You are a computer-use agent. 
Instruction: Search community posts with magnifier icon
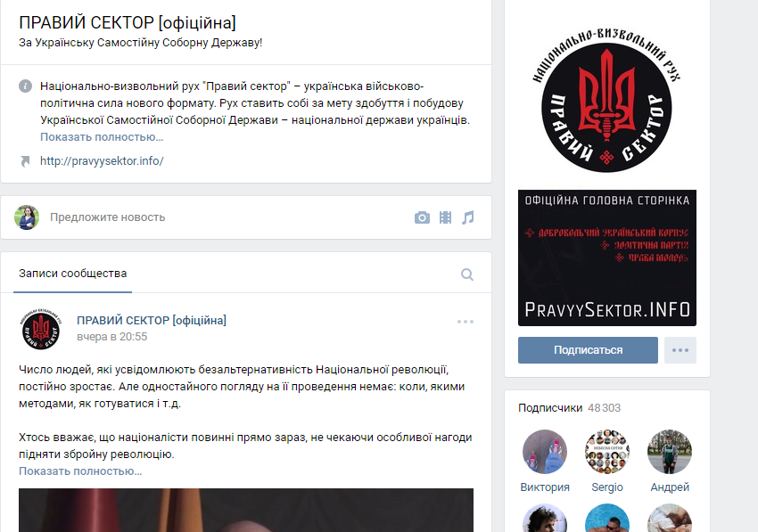click(467, 274)
